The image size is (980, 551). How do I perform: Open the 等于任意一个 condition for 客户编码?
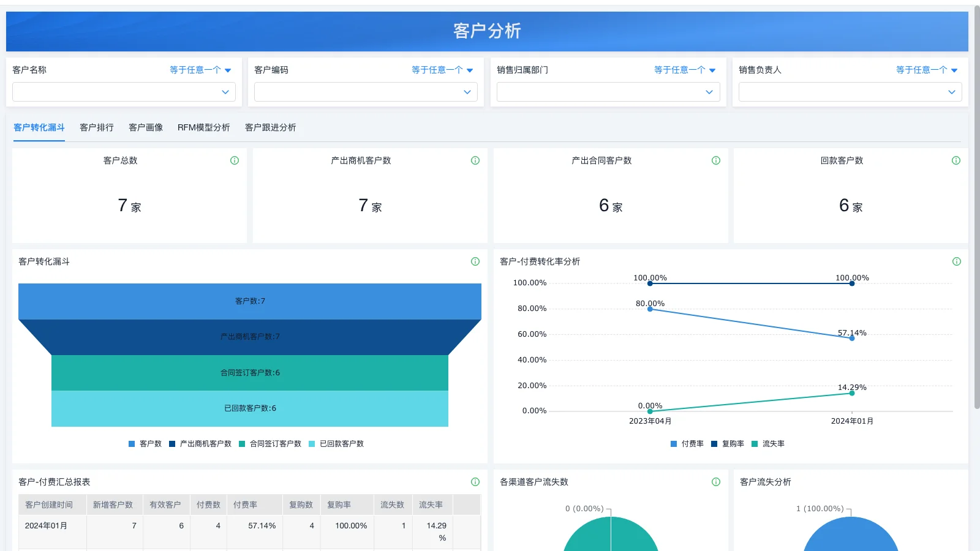442,70
